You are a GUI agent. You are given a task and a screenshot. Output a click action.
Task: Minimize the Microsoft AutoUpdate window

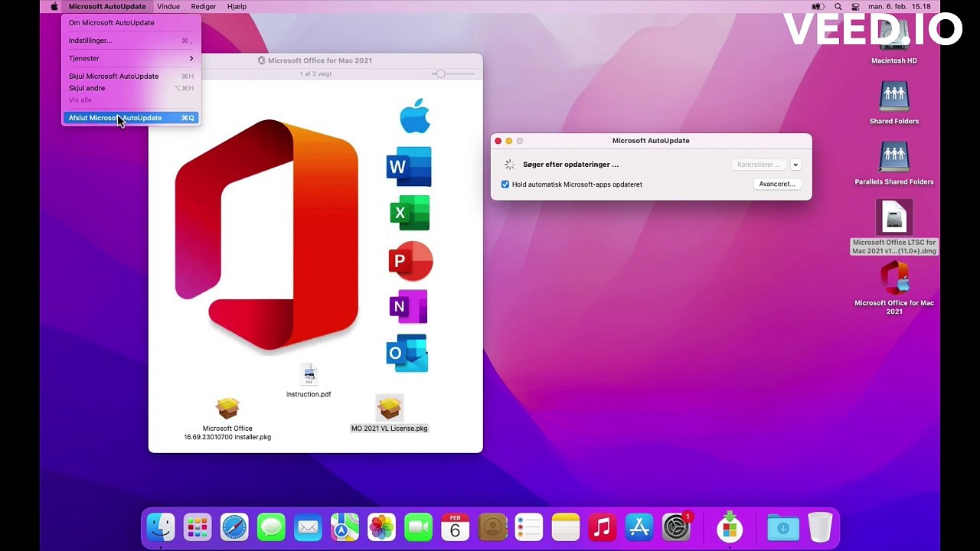point(509,141)
